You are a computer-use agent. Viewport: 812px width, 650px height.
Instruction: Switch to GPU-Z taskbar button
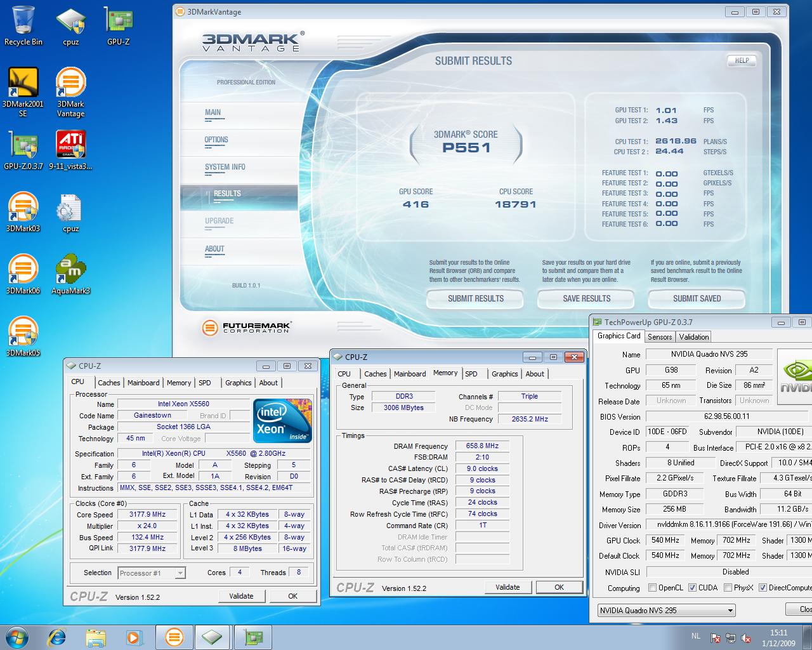pyautogui.click(x=253, y=637)
